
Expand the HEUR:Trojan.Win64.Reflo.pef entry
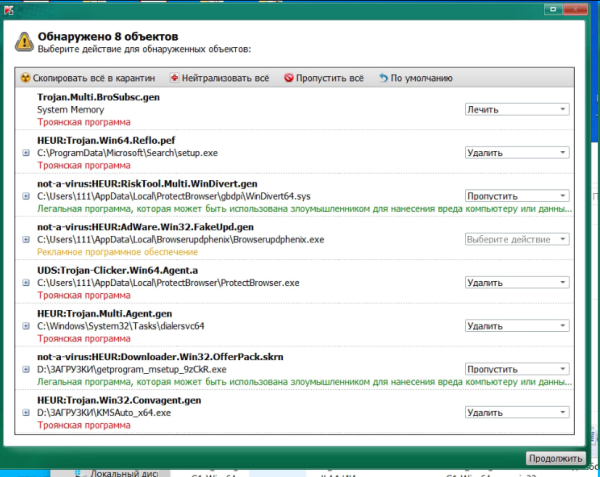(x=26, y=153)
